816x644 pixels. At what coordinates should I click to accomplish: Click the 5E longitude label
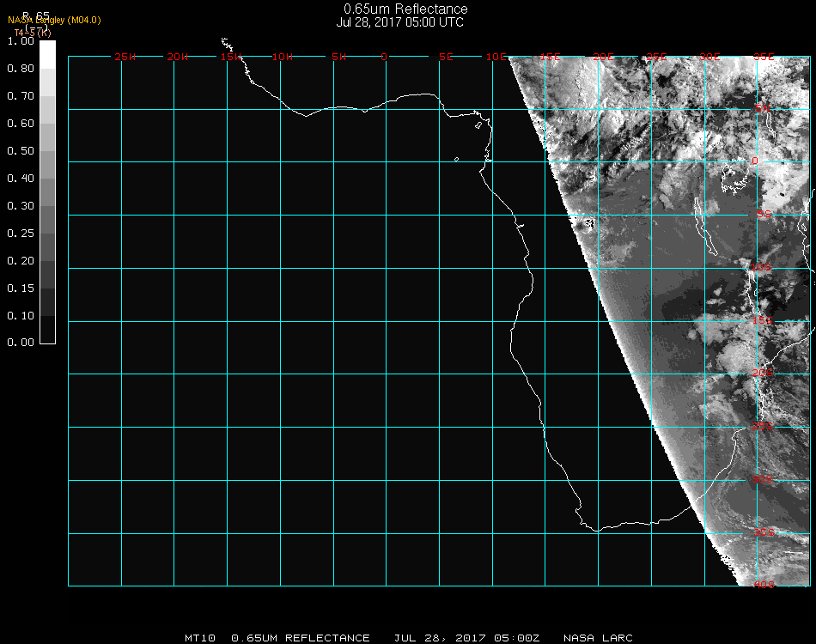point(446,57)
